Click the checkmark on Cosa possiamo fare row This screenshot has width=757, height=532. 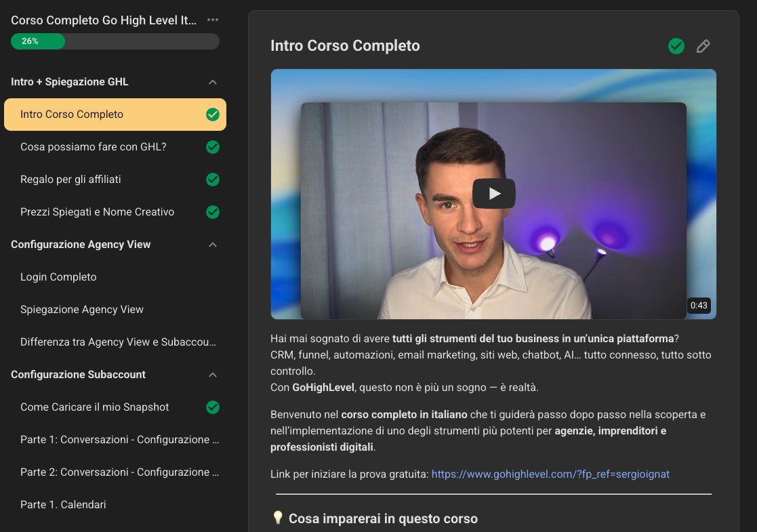[x=212, y=147]
